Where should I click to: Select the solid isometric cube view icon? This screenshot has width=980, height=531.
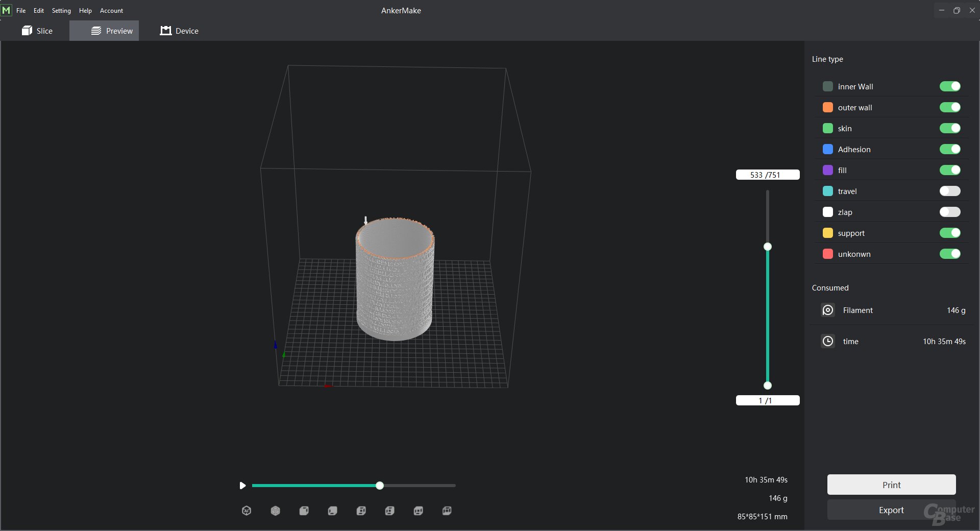pyautogui.click(x=275, y=511)
